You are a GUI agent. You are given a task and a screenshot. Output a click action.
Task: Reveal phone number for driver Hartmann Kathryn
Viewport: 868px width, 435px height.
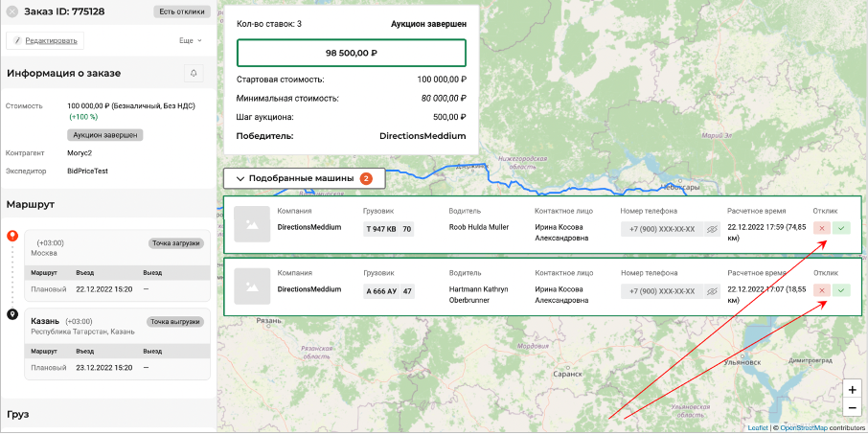pyautogui.click(x=712, y=290)
